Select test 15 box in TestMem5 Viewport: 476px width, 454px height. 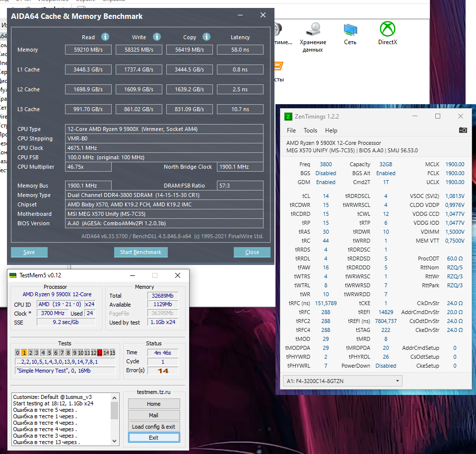pyautogui.click(x=113, y=353)
